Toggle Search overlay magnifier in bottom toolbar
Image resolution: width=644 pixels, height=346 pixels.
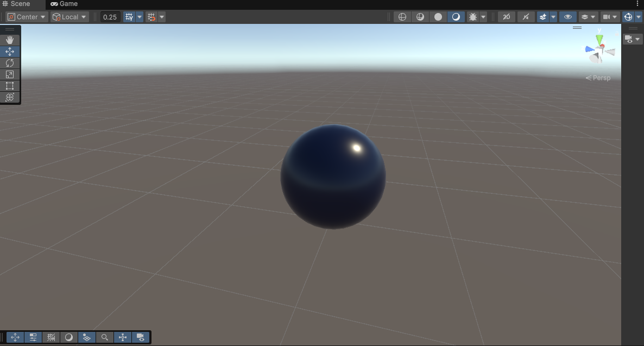click(104, 337)
